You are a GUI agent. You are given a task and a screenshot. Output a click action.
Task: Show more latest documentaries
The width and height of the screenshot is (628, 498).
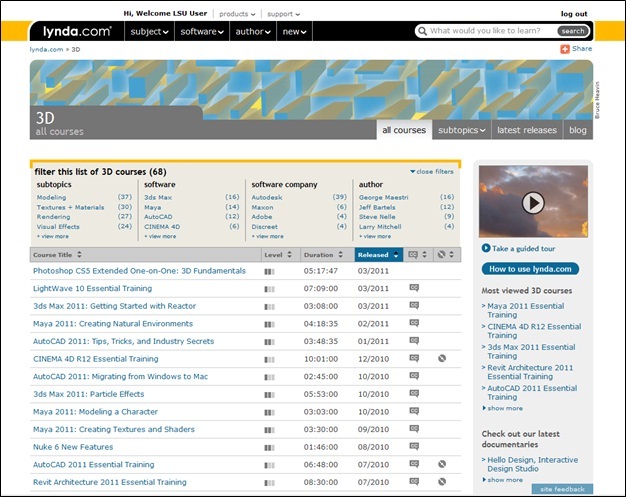(503, 480)
